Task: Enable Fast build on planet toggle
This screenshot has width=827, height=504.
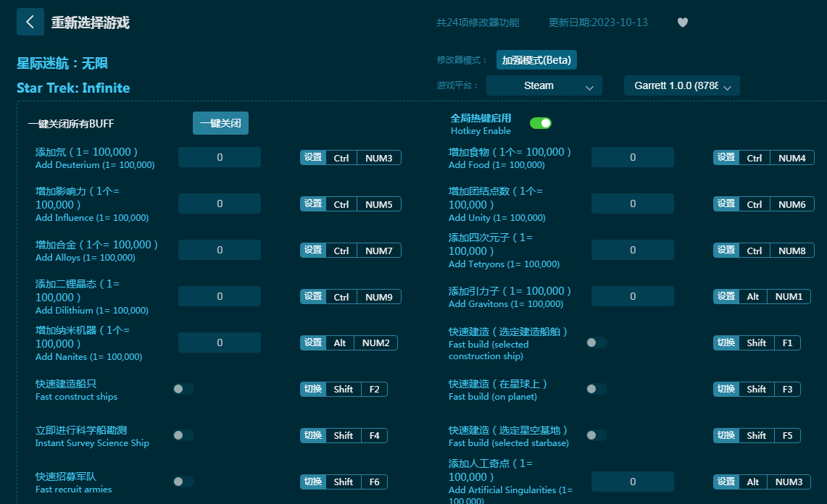Action: (597, 389)
